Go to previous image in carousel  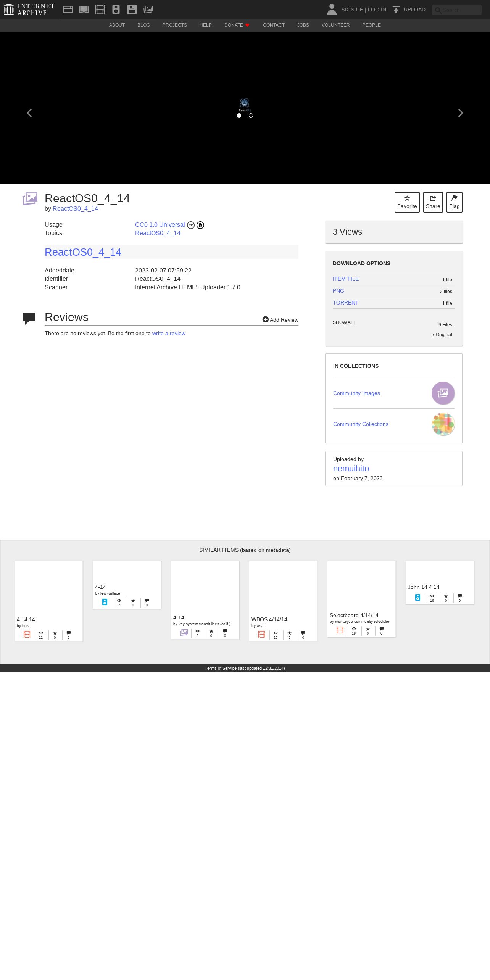tap(29, 113)
